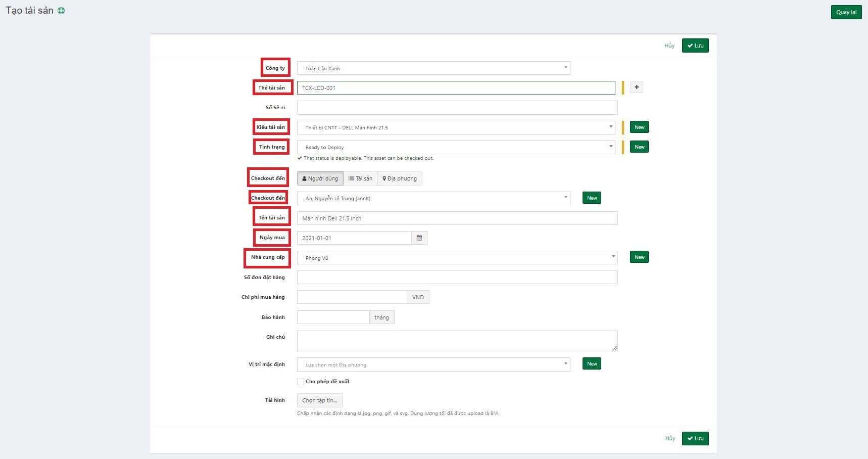Click the help lifesaver icon beside title
Viewport: 868px width, 459px height.
(61, 11)
